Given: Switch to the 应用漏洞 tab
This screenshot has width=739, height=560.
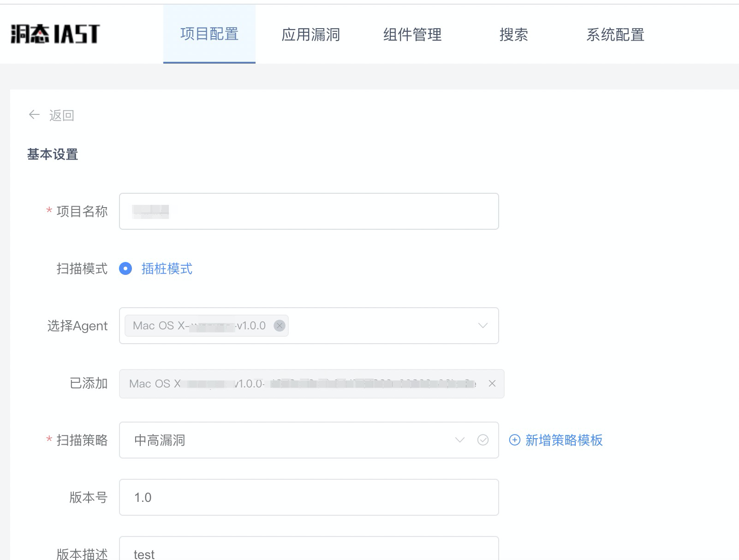Looking at the screenshot, I should coord(311,34).
